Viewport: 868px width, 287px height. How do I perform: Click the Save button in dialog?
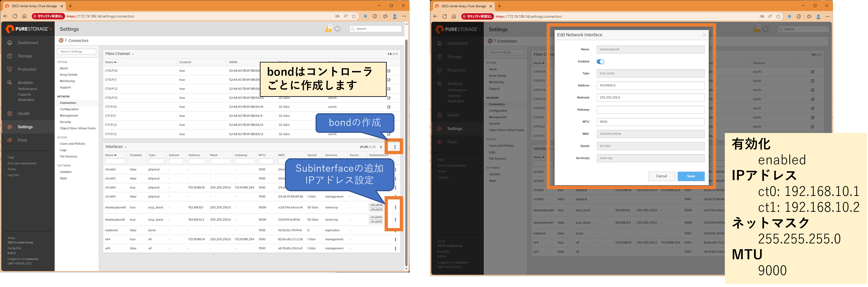coord(691,176)
